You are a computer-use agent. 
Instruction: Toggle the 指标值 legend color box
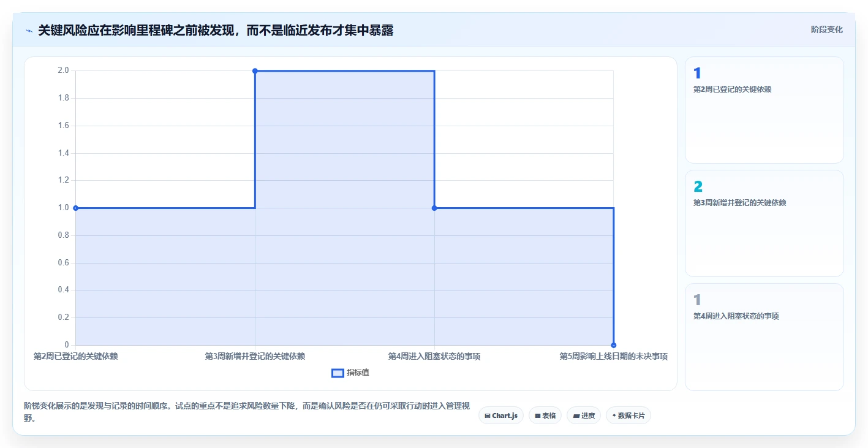pyautogui.click(x=338, y=373)
